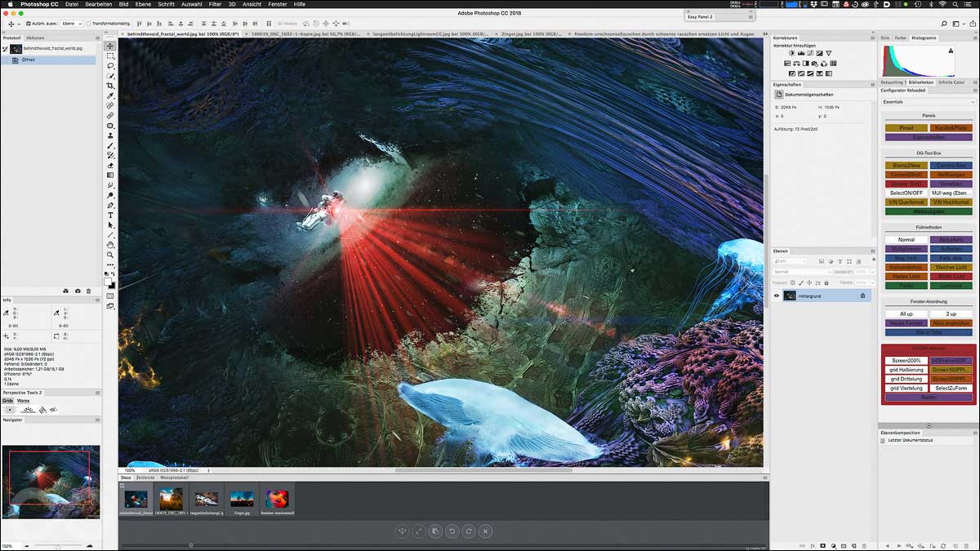Expand the Essentials dropdown in Configurator
This screenshot has height=551, width=980.
click(x=929, y=102)
